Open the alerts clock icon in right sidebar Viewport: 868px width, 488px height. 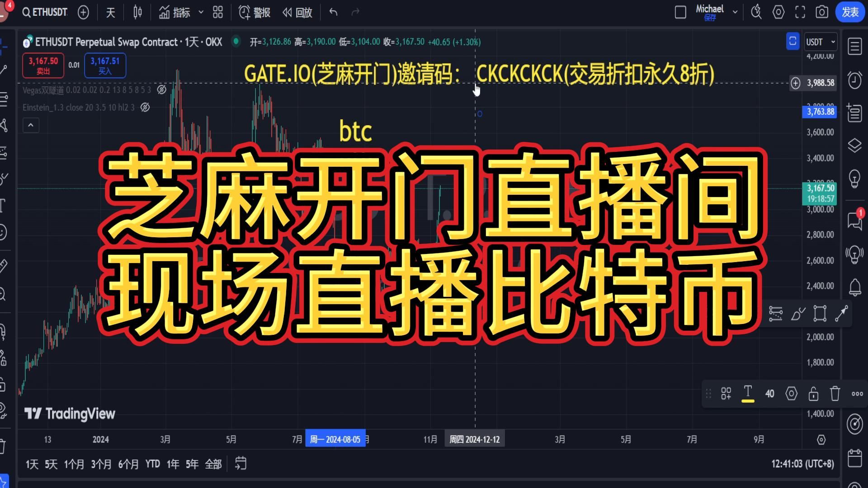(x=854, y=80)
